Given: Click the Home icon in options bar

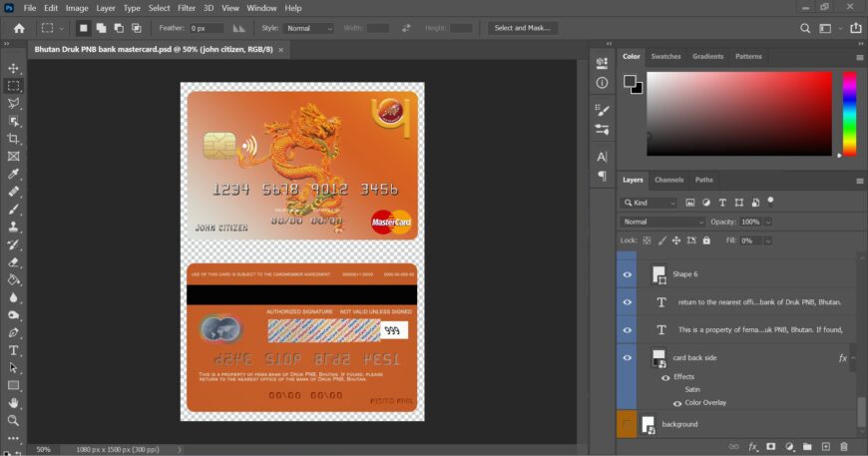Looking at the screenshot, I should tap(19, 28).
